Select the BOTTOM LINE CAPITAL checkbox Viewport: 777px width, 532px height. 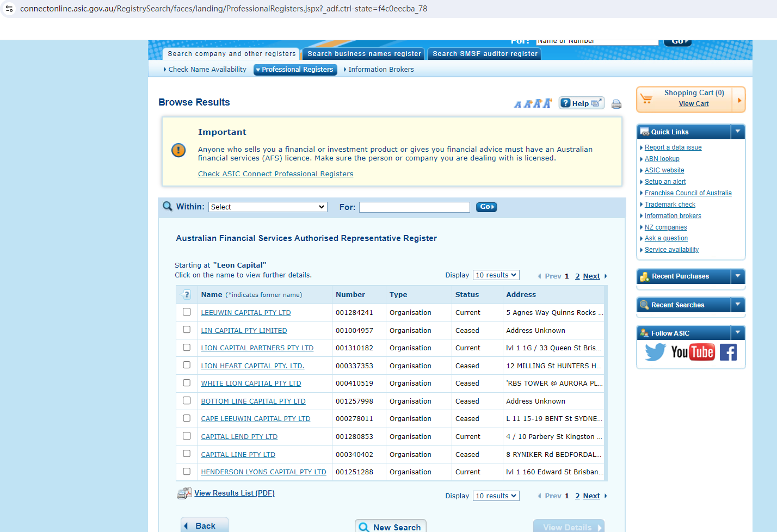pyautogui.click(x=187, y=400)
